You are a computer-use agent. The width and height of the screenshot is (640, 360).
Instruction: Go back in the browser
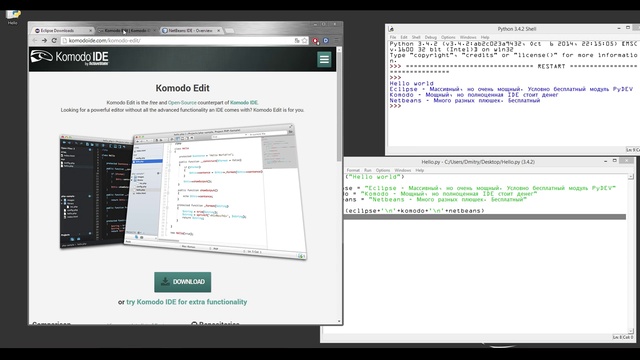click(x=35, y=40)
